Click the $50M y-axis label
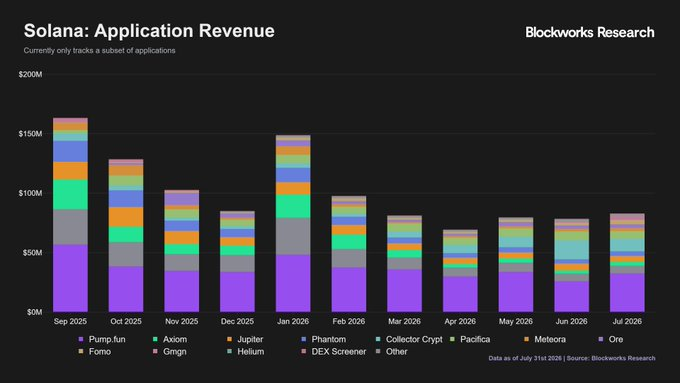680x383 pixels. coord(33,252)
